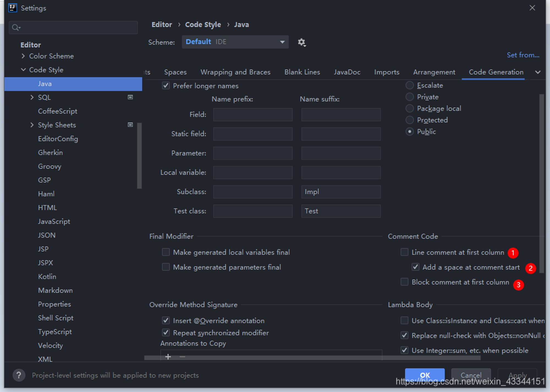Expand the SQL tree node
The height and width of the screenshot is (392, 550).
32,97
